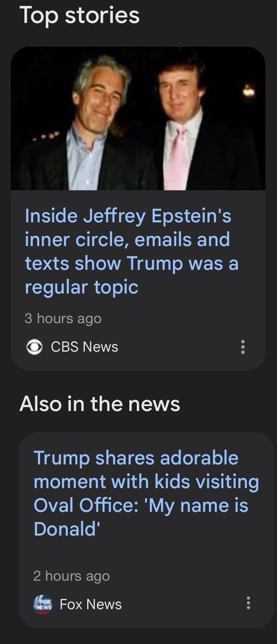Click the Fox News logo icon
Screen dimensions: 277x644
click(43, 604)
